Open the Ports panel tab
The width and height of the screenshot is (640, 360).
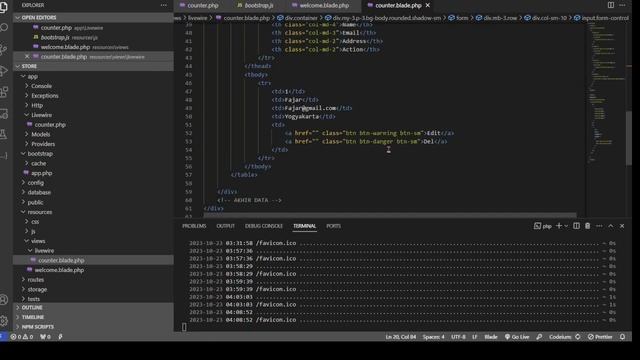pyautogui.click(x=333, y=226)
